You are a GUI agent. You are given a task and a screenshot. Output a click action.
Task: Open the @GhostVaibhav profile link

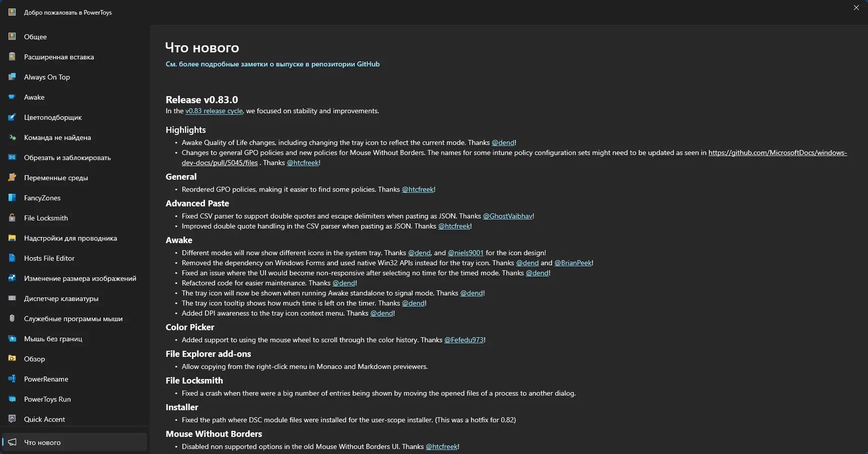pyautogui.click(x=507, y=216)
